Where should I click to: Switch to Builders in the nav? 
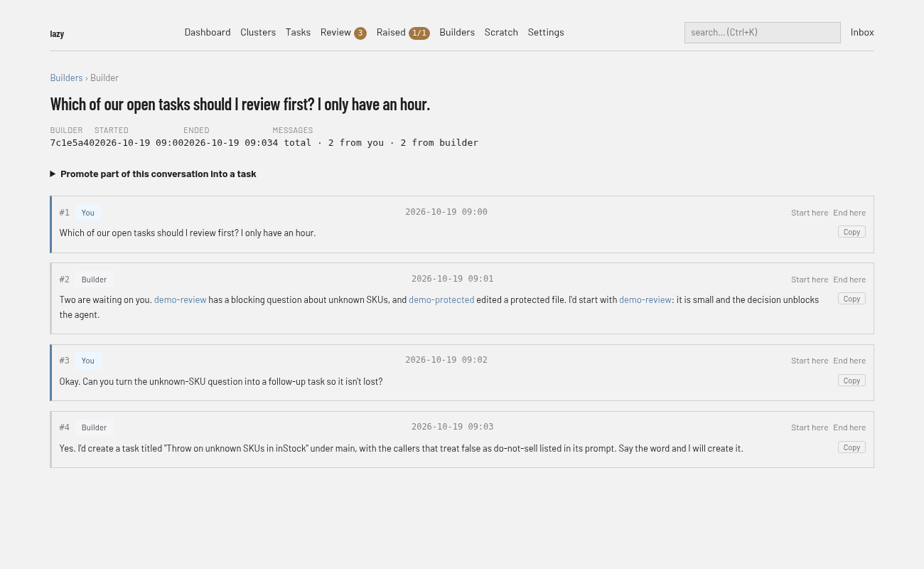457,32
